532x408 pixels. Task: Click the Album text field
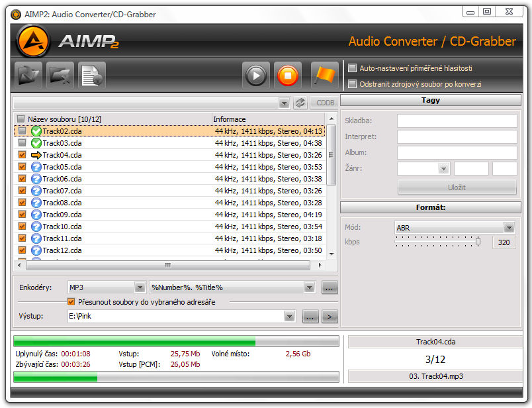coord(457,152)
